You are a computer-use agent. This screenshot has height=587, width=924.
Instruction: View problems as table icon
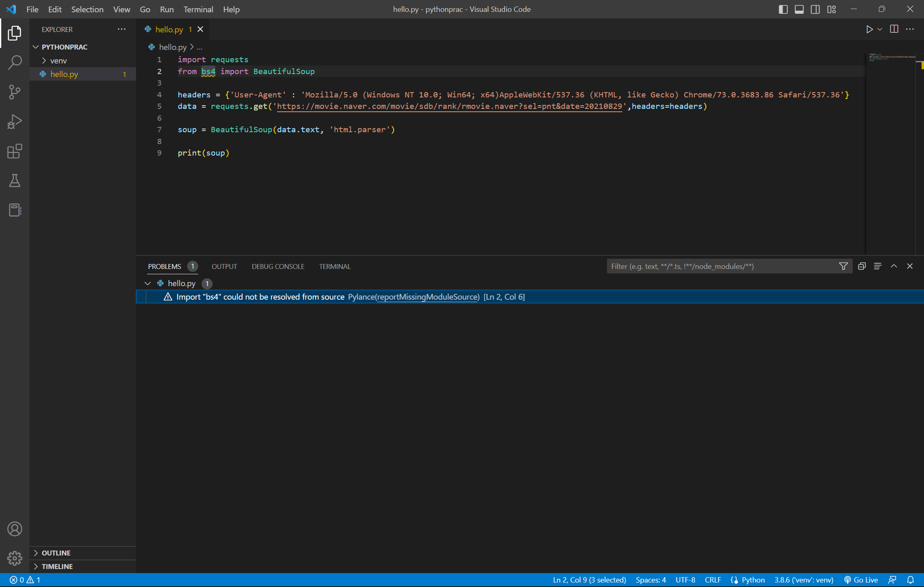pos(878,266)
